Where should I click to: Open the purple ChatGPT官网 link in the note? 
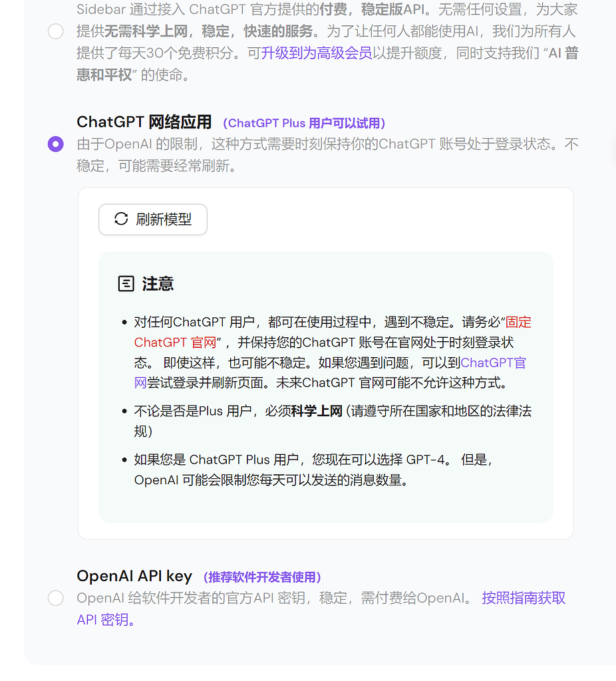[x=330, y=372]
